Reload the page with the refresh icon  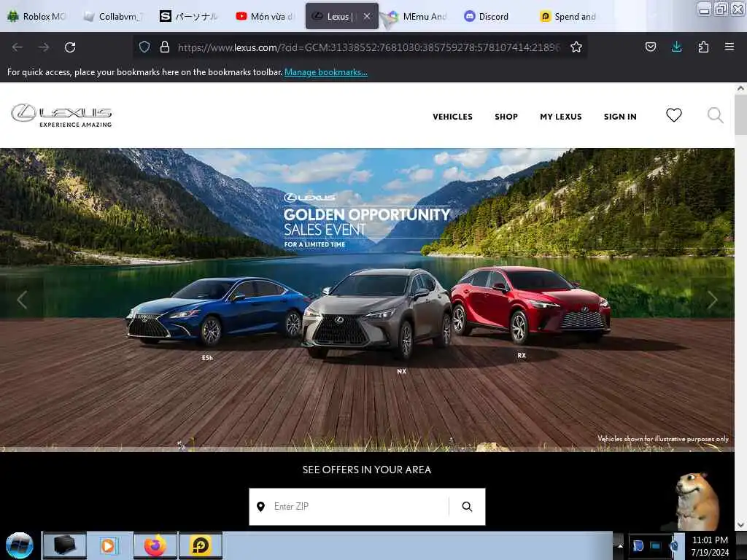[70, 47]
